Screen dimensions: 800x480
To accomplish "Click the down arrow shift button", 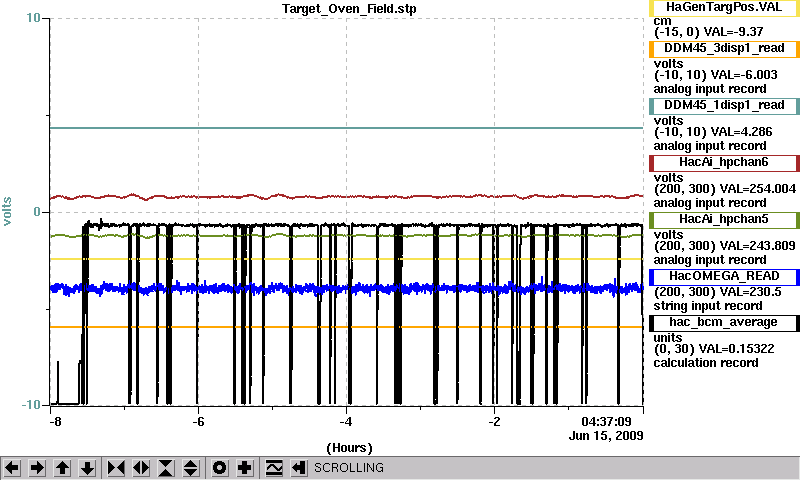I will [87, 468].
